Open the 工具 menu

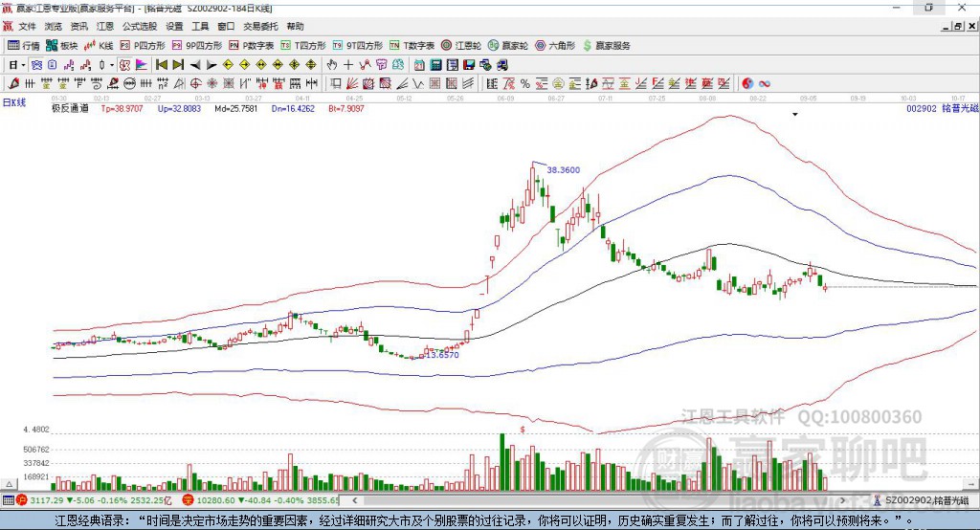200,26
